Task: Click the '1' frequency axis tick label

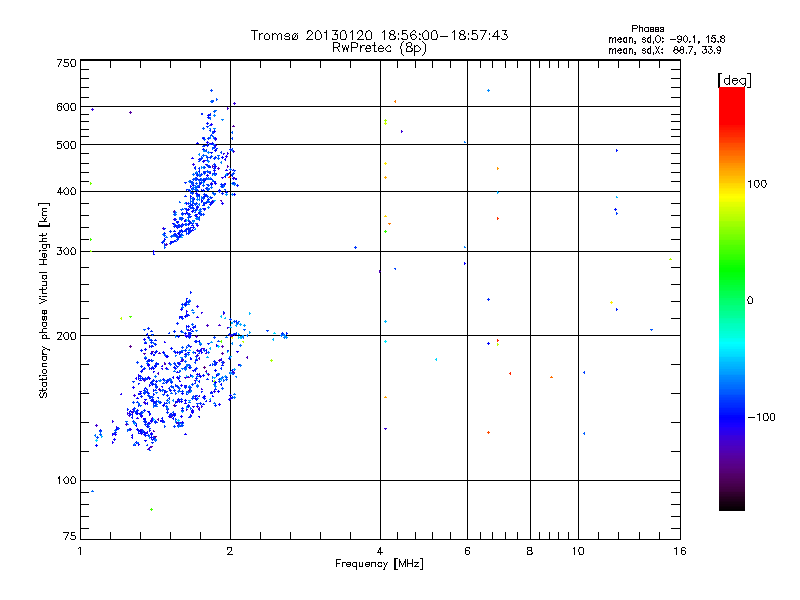Action: 80,551
